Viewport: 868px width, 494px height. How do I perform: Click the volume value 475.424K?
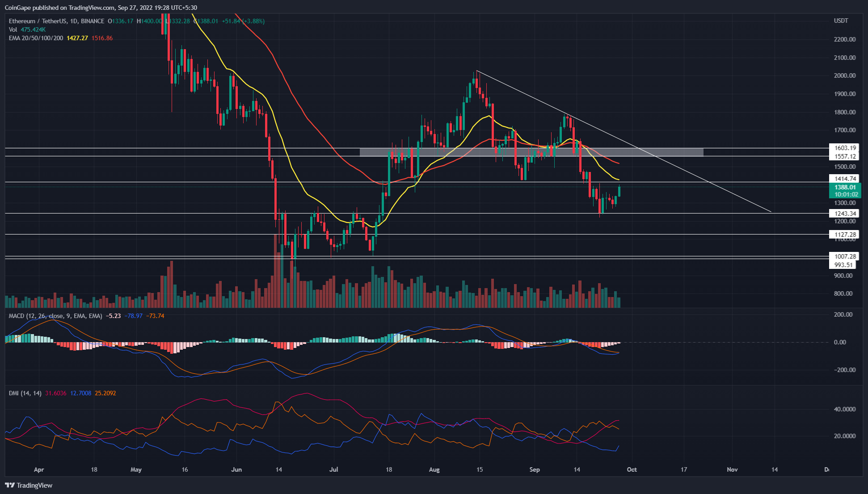click(33, 29)
